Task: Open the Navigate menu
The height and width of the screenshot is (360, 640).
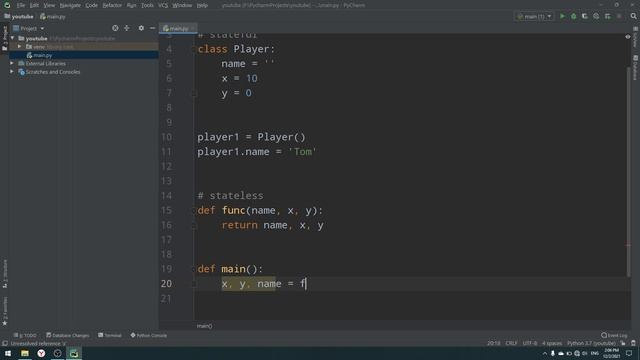Action: pyautogui.click(x=70, y=5)
